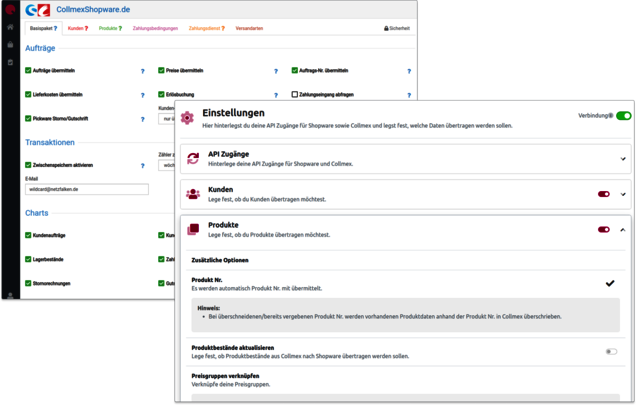
Task: Click the shopping bag icon in sidebar
Action: pos(10,45)
